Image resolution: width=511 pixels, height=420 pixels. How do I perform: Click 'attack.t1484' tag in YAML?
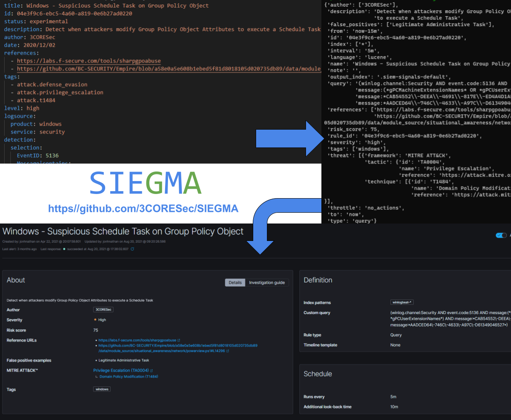[x=36, y=100]
